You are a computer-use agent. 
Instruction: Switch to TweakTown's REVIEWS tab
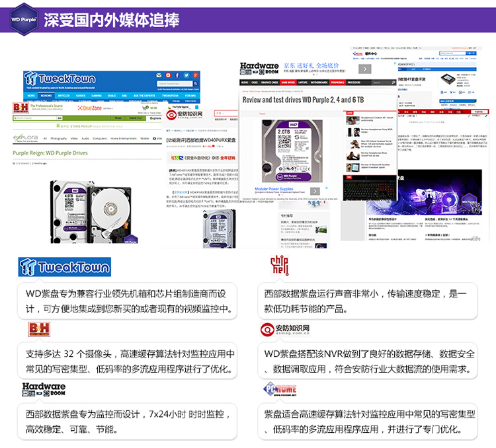point(46,95)
